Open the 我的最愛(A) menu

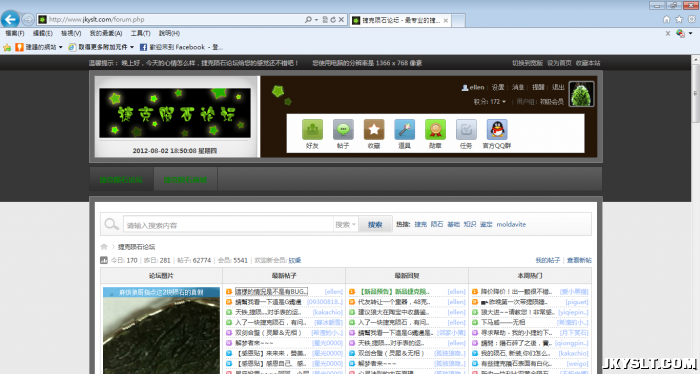pyautogui.click(x=106, y=33)
